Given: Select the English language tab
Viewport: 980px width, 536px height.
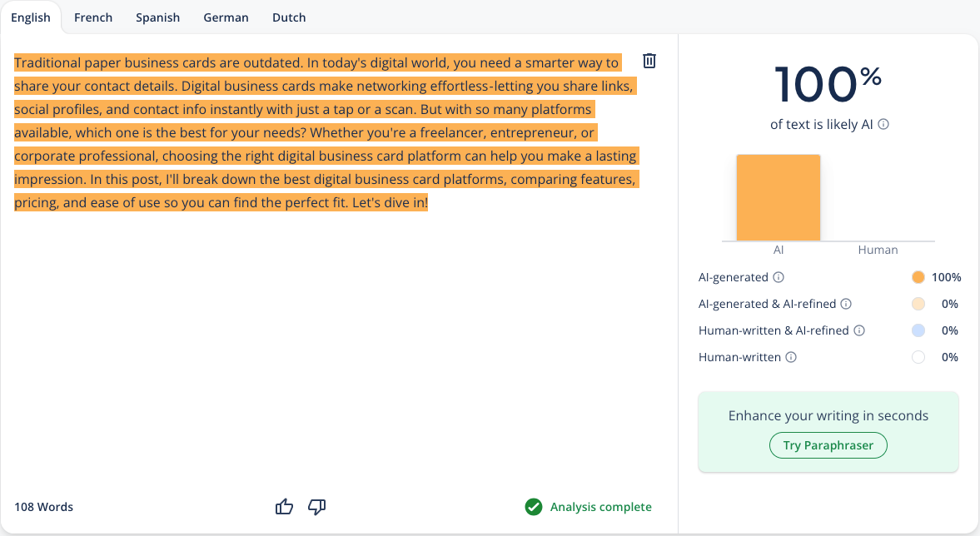Looking at the screenshot, I should [31, 17].
